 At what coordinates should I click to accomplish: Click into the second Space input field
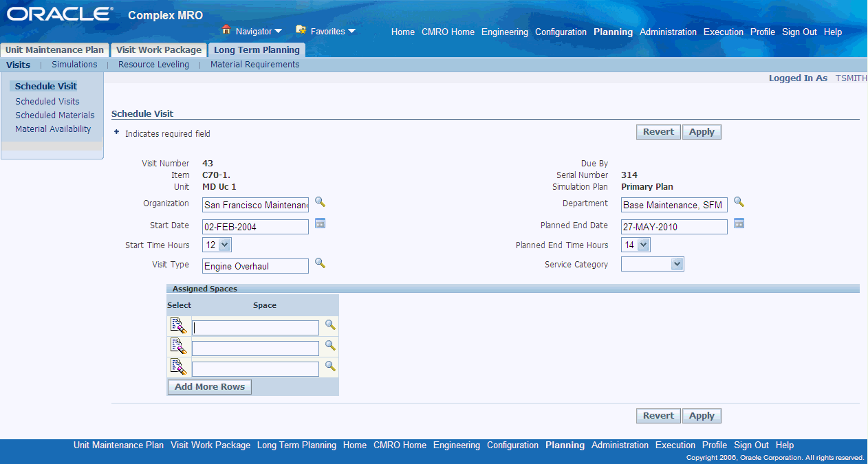point(255,349)
